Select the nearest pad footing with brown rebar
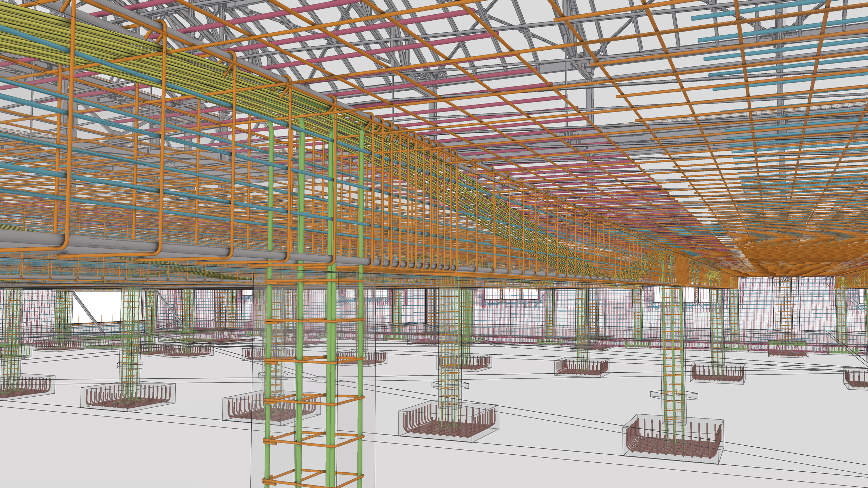The width and height of the screenshot is (868, 488). pos(673,439)
